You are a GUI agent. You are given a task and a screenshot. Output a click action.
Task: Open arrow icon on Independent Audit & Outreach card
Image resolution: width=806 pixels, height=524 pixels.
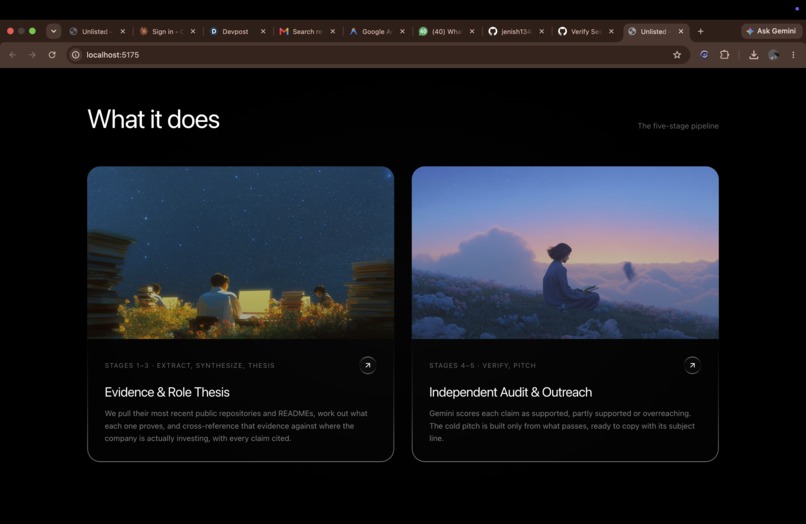click(x=692, y=366)
